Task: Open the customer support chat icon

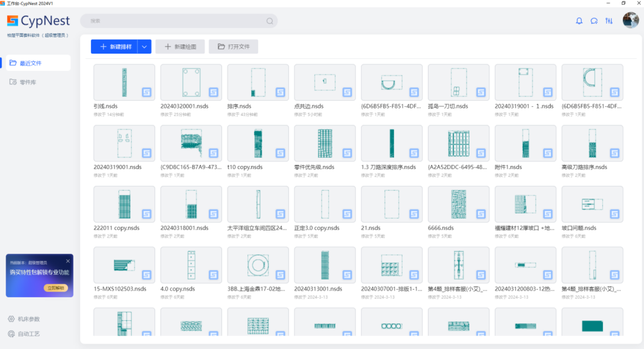Action: pos(594,21)
